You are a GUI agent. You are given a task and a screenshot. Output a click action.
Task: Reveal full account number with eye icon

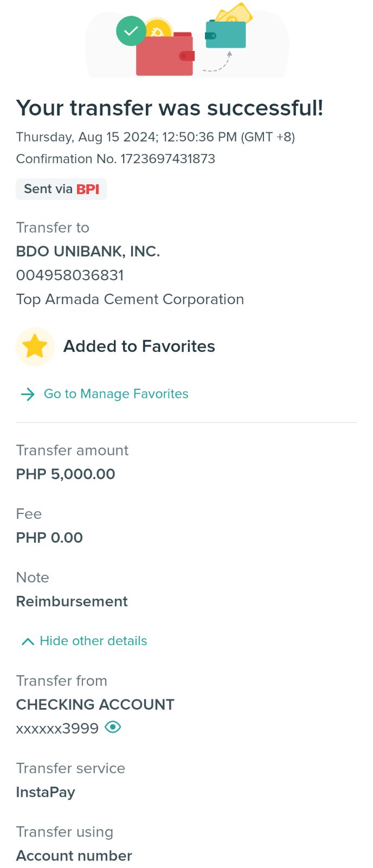coord(113,727)
